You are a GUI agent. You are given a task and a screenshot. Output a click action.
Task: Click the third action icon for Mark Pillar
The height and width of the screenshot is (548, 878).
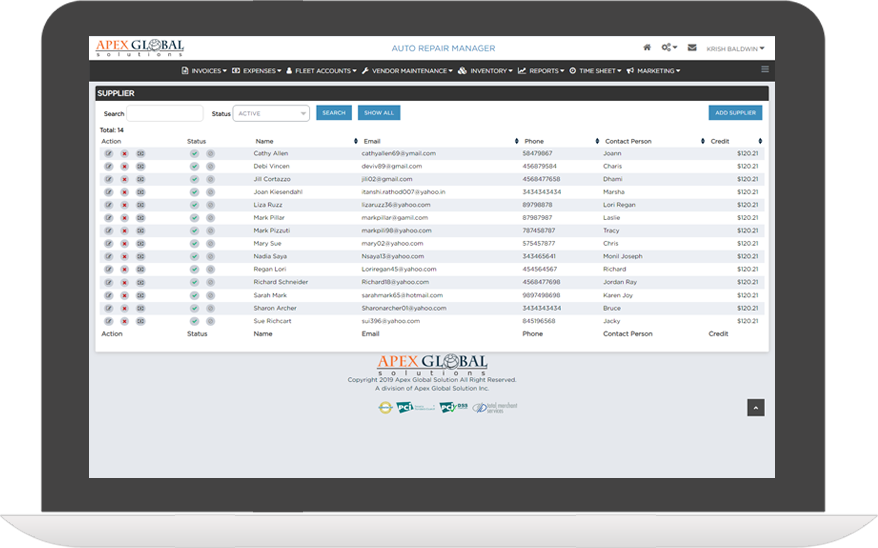click(x=141, y=217)
